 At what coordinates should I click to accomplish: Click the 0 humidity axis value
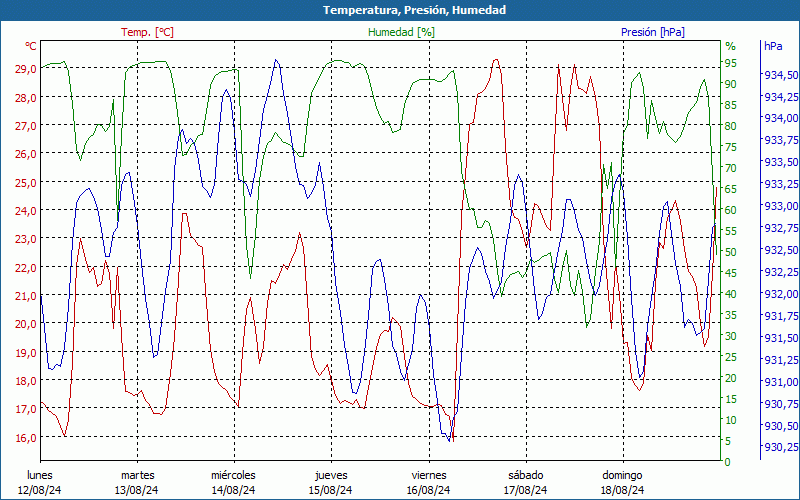tap(728, 462)
